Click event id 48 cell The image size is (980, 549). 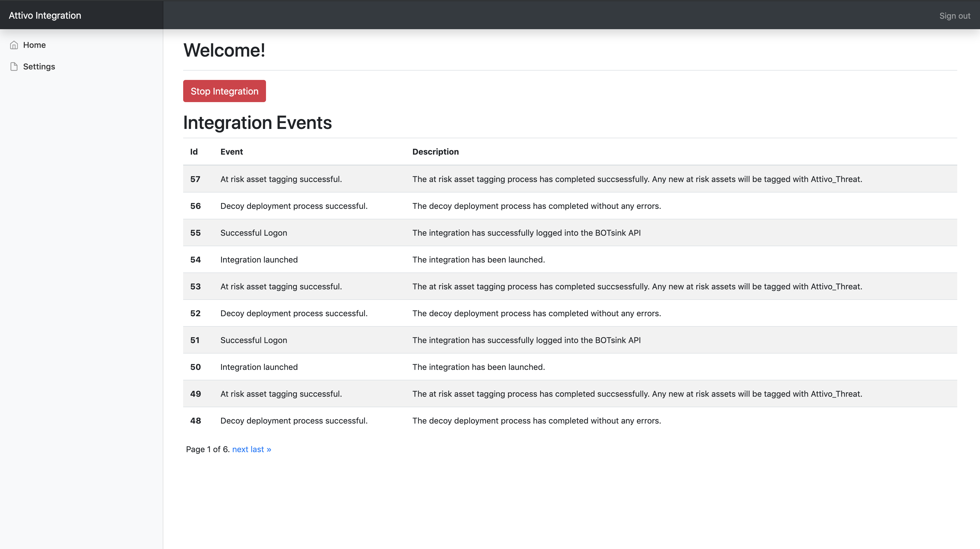point(195,420)
